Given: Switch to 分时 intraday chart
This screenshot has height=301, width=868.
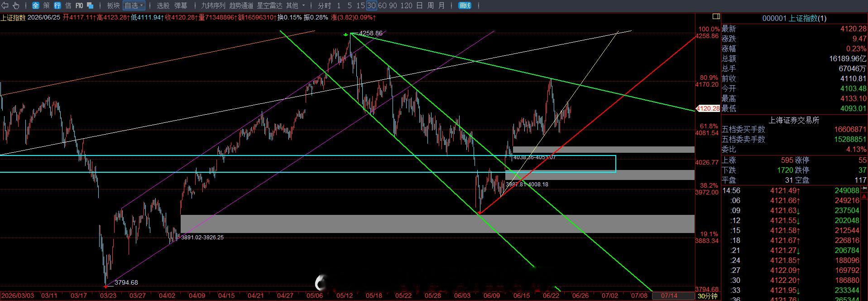Looking at the screenshot, I should tap(324, 5).
